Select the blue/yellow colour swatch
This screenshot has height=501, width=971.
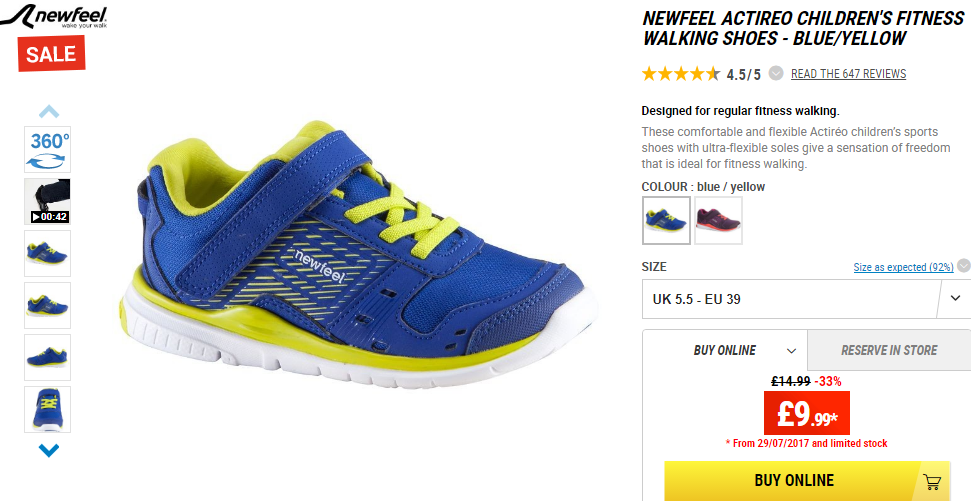pos(666,220)
